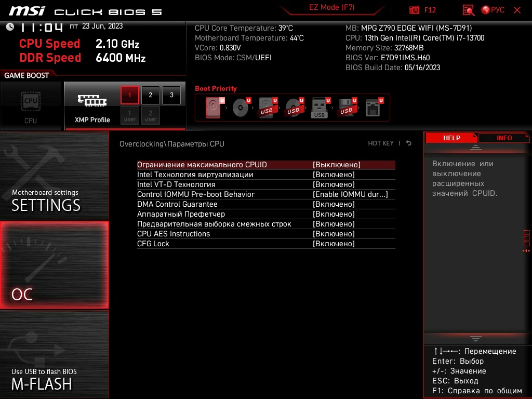Select the Control IOMMU Pre-boot Behavior label
532x399 pixels.
(196, 194)
